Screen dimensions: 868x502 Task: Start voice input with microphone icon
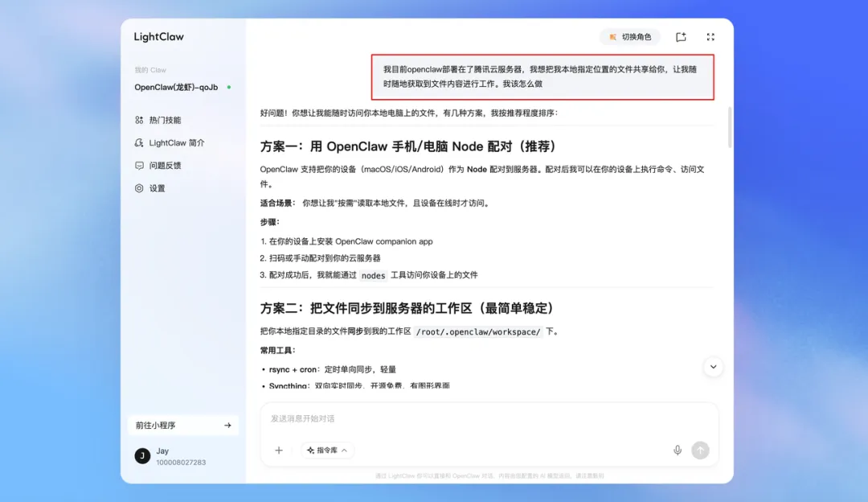tap(677, 451)
